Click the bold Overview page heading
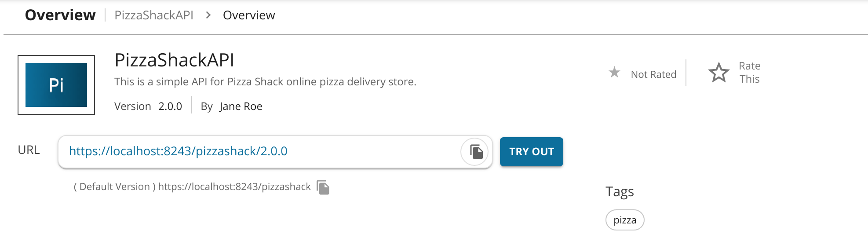 click(x=60, y=15)
